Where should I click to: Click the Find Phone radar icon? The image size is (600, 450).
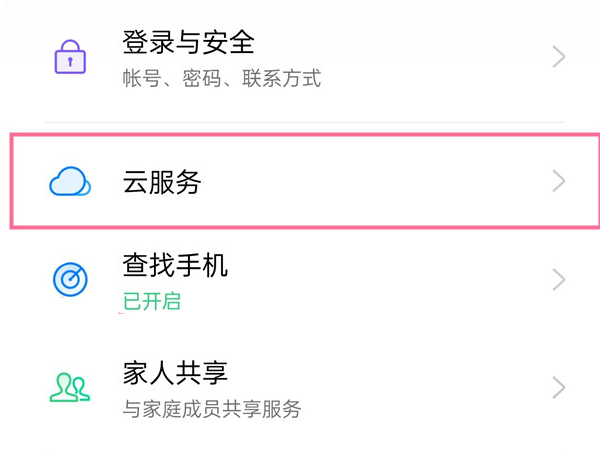point(70,280)
